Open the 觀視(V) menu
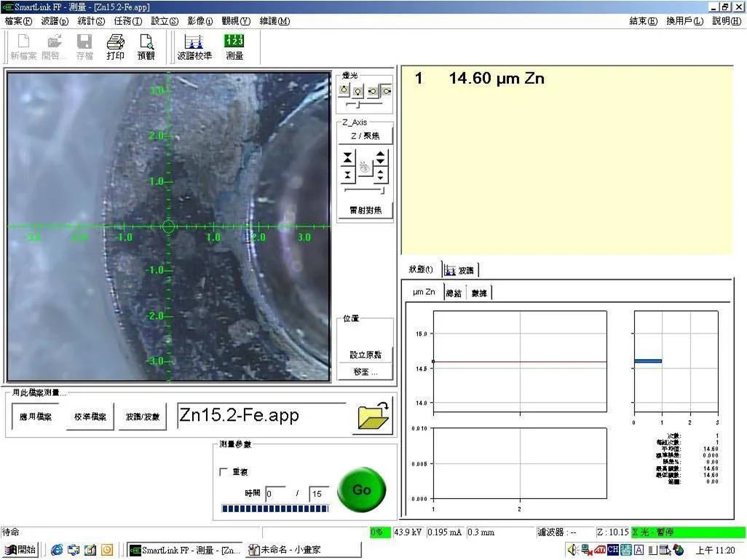 click(x=236, y=21)
